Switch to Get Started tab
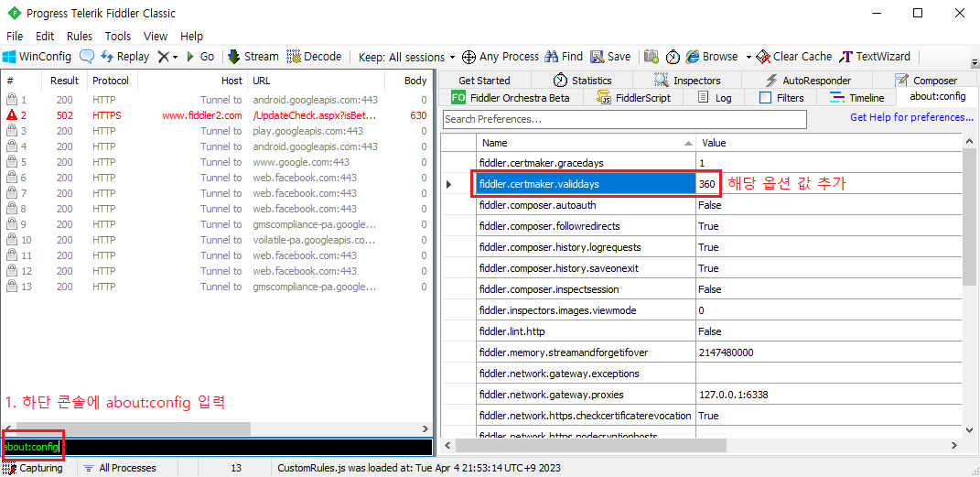Screen dimensions: 980x477 484,81
